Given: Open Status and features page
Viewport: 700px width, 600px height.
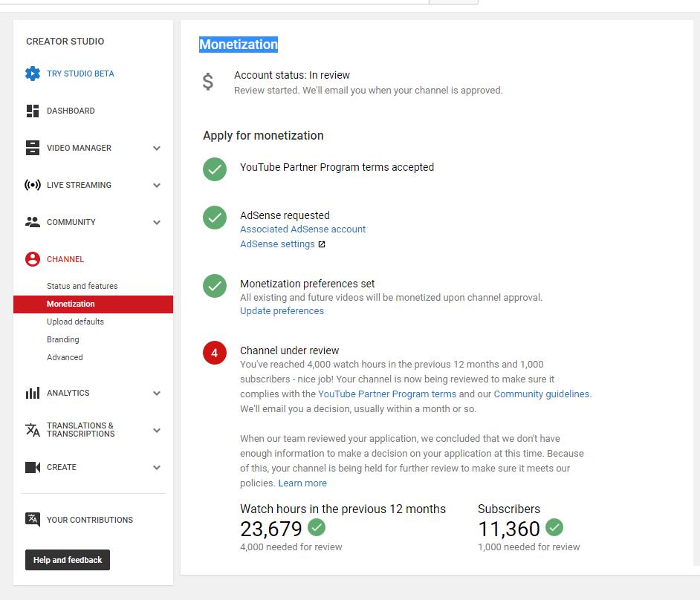Looking at the screenshot, I should coord(82,286).
